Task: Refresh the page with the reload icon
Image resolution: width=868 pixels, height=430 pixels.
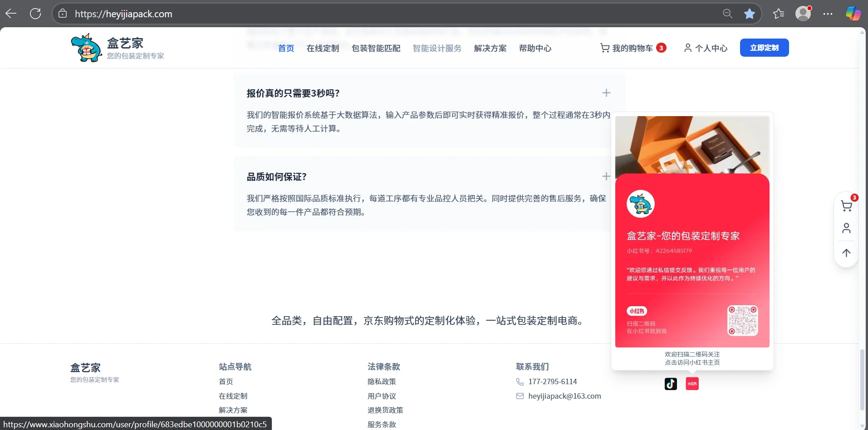Action: [x=35, y=14]
